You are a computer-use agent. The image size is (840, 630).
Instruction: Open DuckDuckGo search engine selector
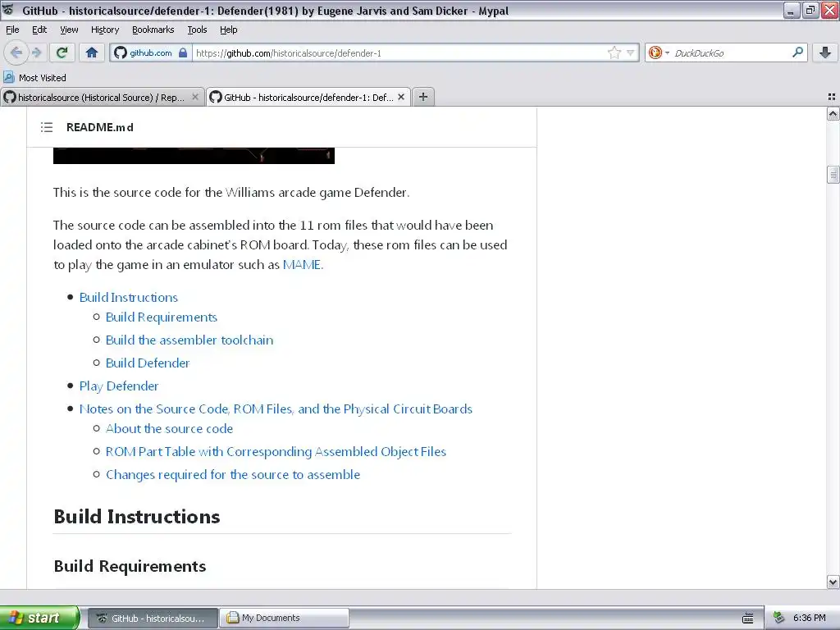coord(659,52)
